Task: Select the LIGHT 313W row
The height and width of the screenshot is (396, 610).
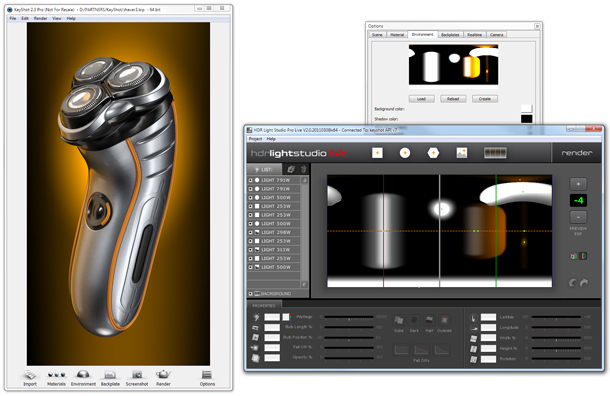Action: [274, 250]
